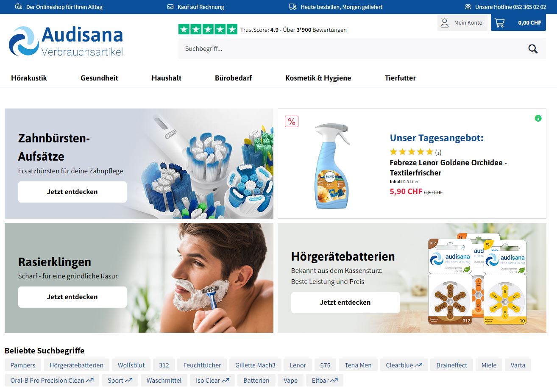Click Jetzt entdecken for Zahnbürsten-Aufsätze
The height and width of the screenshot is (392, 557).
click(72, 192)
